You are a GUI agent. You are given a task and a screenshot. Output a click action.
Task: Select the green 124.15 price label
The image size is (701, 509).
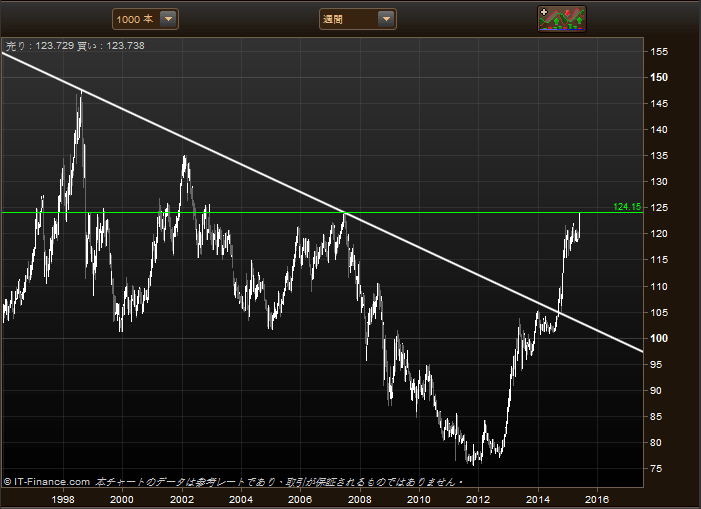627,206
